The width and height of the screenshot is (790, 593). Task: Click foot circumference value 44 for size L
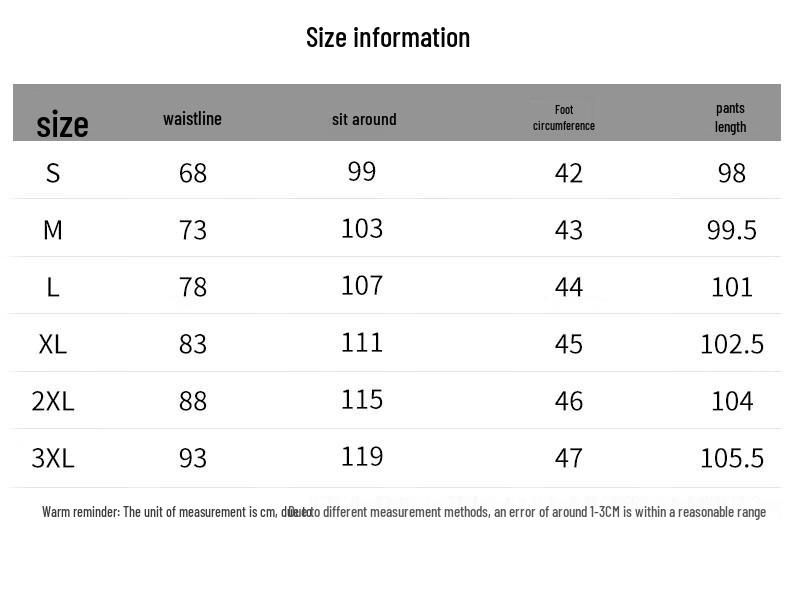click(x=569, y=287)
